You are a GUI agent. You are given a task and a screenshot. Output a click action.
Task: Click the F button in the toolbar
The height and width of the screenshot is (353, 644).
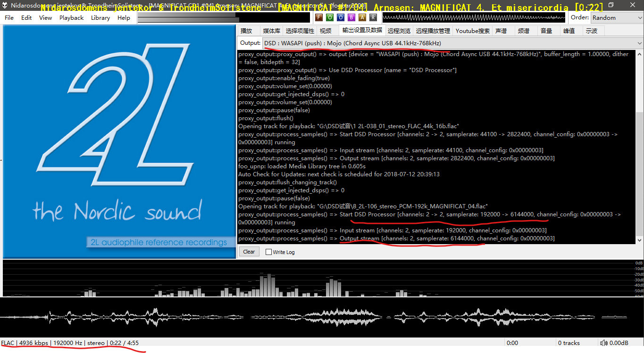[x=318, y=17]
